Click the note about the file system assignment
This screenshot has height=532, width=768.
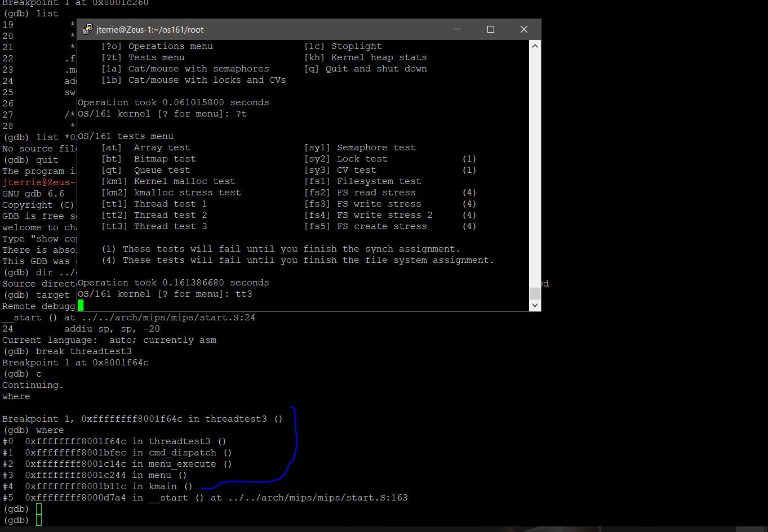coord(298,260)
